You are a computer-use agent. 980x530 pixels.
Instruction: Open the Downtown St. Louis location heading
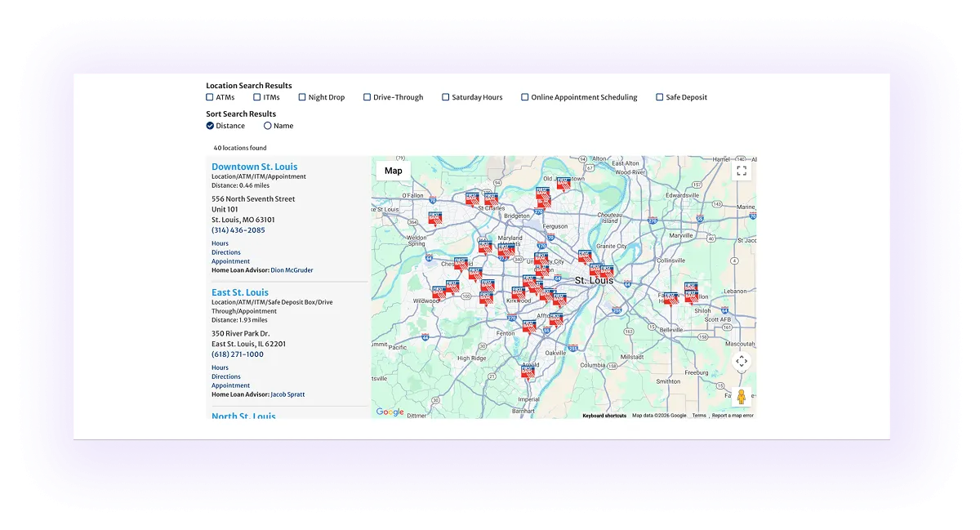pos(255,166)
